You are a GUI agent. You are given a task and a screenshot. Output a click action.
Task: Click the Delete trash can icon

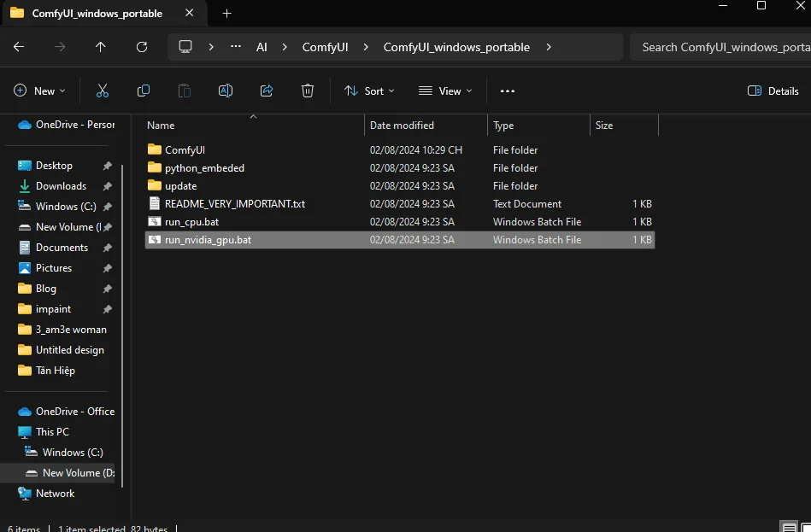point(308,91)
